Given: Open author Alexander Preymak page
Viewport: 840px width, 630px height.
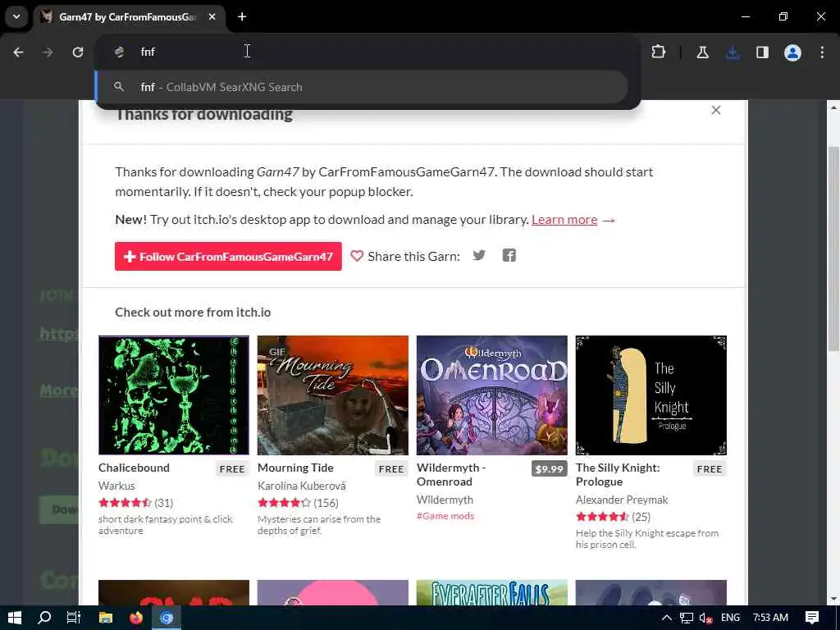Looking at the screenshot, I should 622,500.
